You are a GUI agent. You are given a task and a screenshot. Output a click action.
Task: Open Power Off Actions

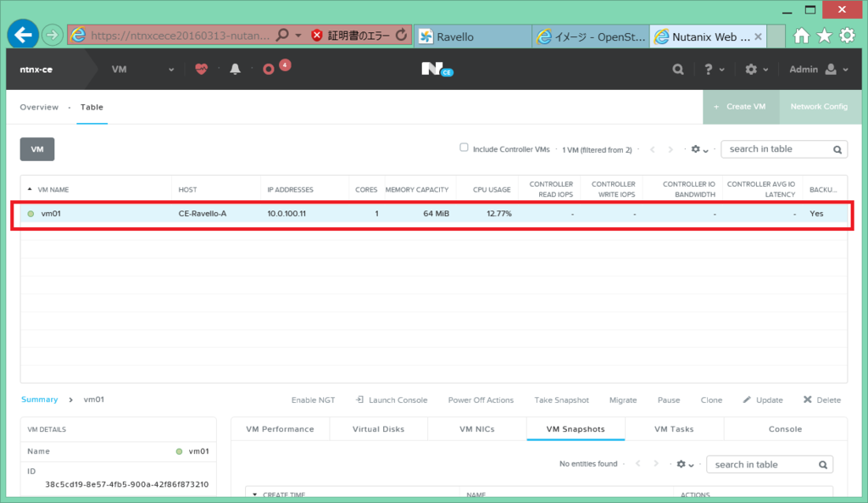tap(481, 400)
